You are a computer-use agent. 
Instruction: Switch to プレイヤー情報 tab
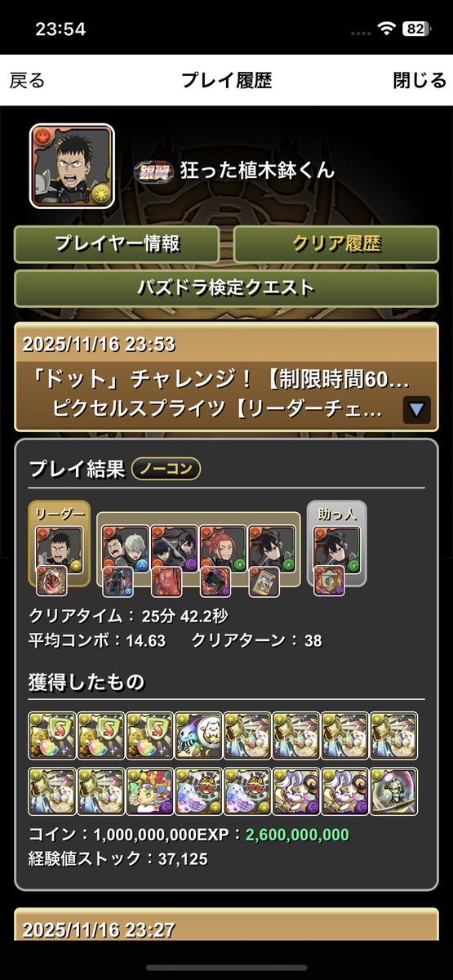pyautogui.click(x=117, y=243)
